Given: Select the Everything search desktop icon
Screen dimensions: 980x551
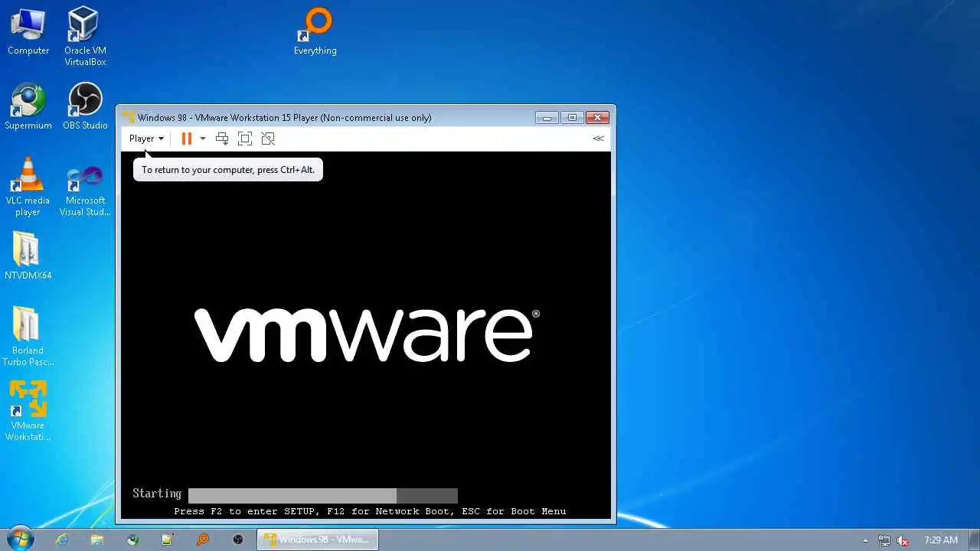Looking at the screenshot, I should [x=315, y=32].
